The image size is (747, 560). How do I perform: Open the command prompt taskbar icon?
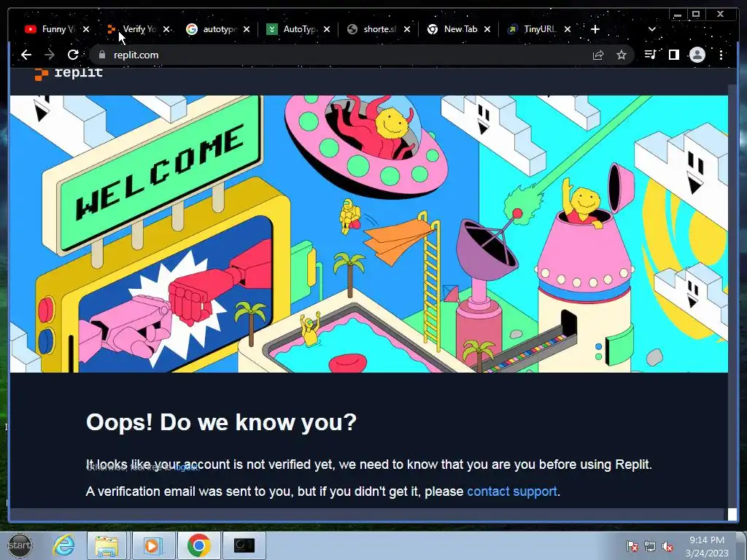point(244,545)
